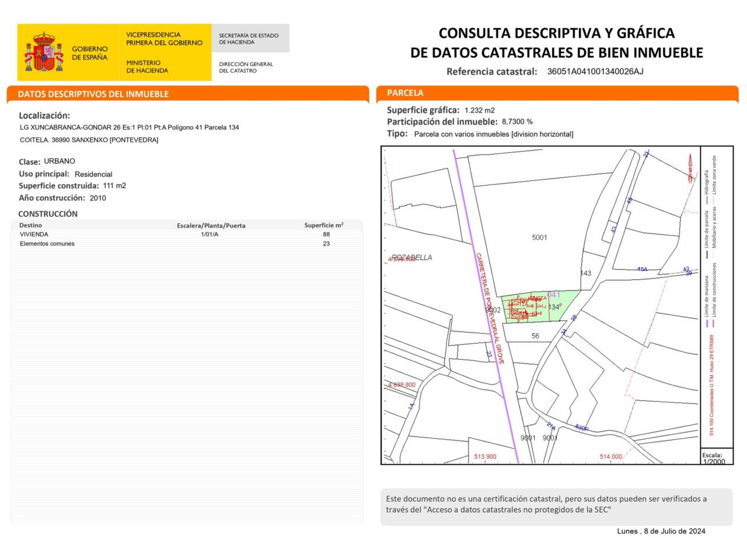Click the 'Escala: 1/2000' scale box
Image resolution: width=747 pixels, height=560 pixels.
(717, 458)
